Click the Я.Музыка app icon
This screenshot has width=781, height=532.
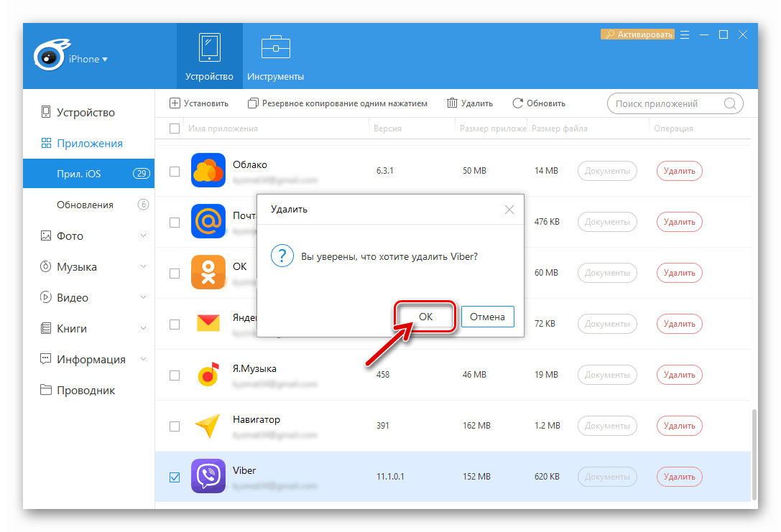click(208, 374)
